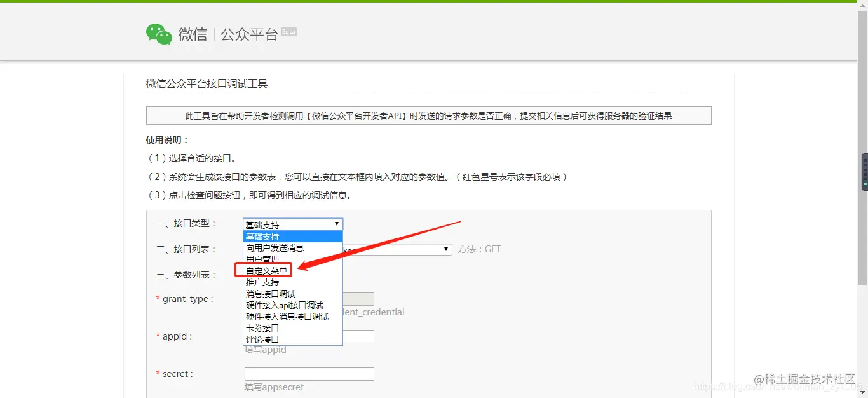Click the WeChat logo icon

tap(159, 34)
